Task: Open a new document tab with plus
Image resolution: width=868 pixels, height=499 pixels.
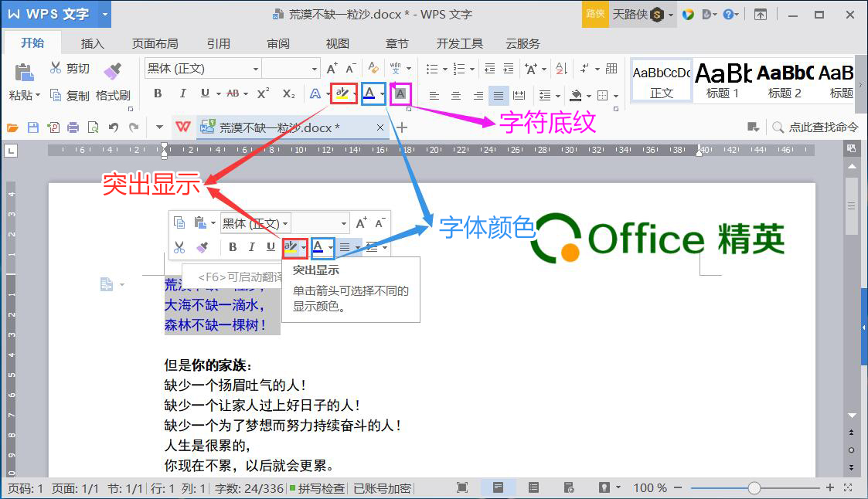Action: point(402,127)
